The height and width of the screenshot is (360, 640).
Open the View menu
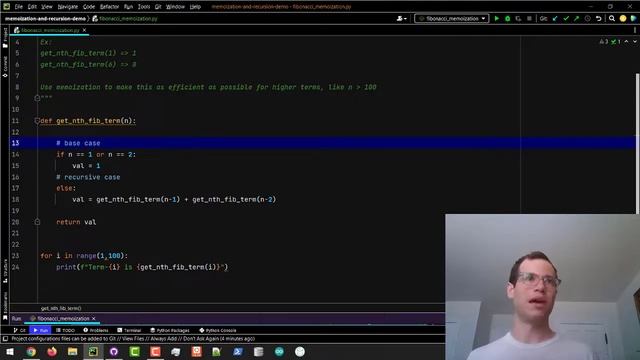47,7
